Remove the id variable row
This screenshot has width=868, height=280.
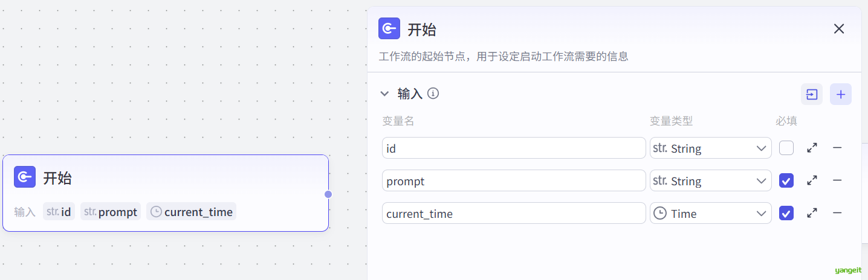[x=837, y=148]
